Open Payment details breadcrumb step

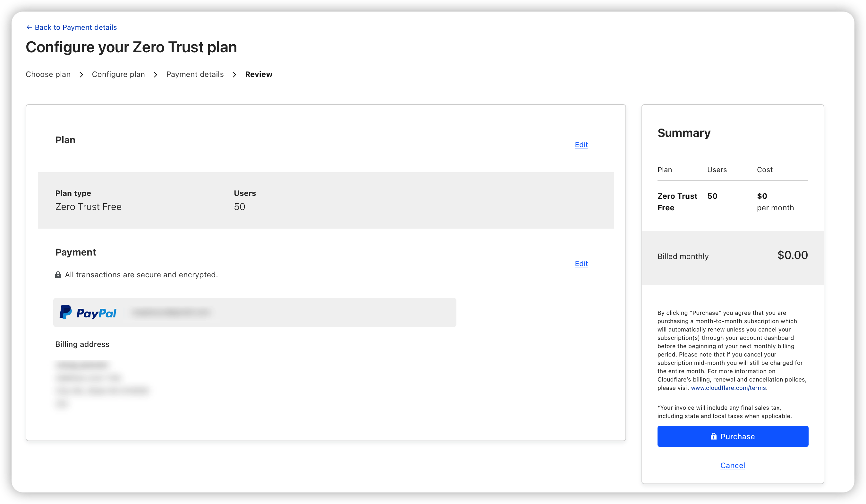point(195,75)
